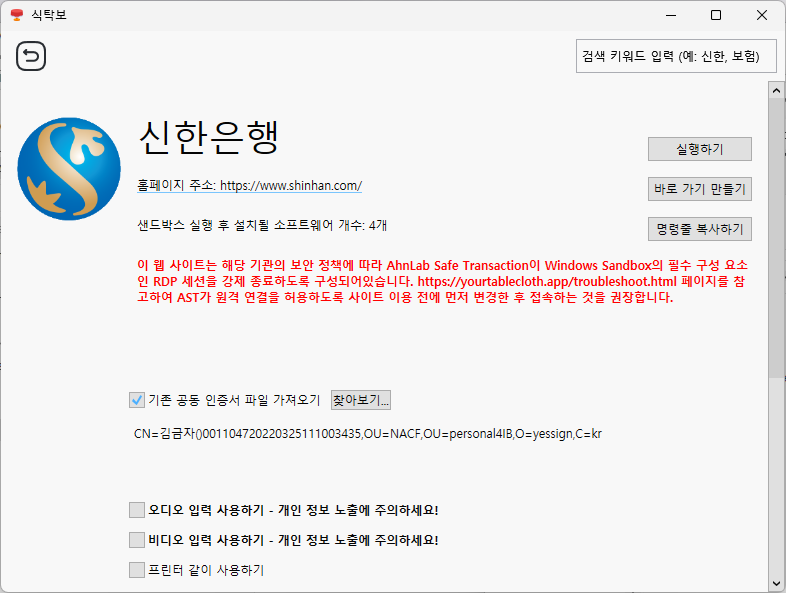Create a shortcut via 바로 가기 만들기
Viewport: 786px width, 593px height.
coord(699,189)
